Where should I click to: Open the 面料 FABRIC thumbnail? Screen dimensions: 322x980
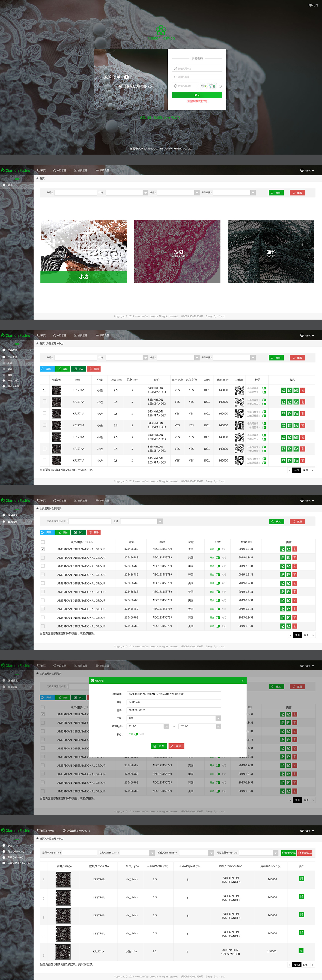click(271, 252)
